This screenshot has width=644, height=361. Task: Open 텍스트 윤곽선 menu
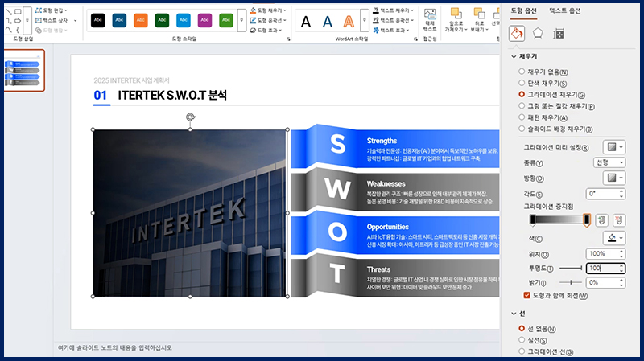coord(394,20)
